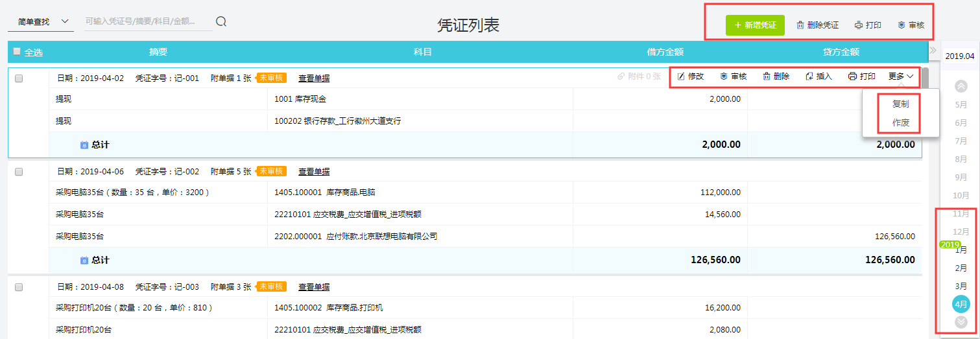980x339 pixels.
Task: Check the box for voucher 记-003
Action: pyautogui.click(x=19, y=286)
